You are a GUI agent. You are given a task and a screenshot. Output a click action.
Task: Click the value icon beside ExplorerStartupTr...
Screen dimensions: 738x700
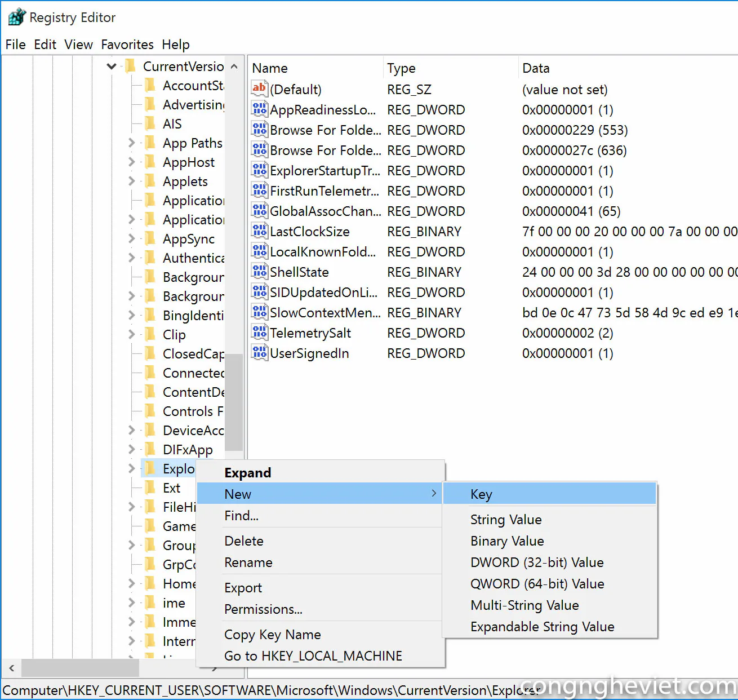point(259,170)
